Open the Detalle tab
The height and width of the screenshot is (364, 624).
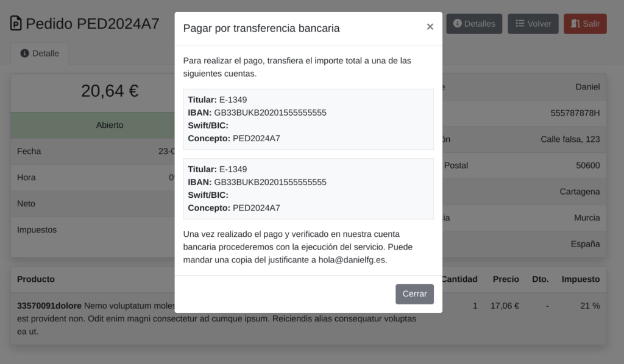(x=40, y=54)
